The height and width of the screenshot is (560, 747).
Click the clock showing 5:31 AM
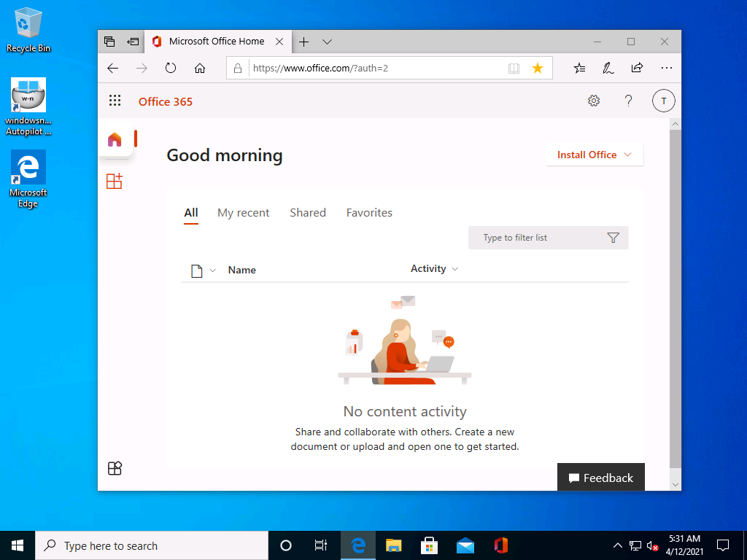pyautogui.click(x=684, y=539)
